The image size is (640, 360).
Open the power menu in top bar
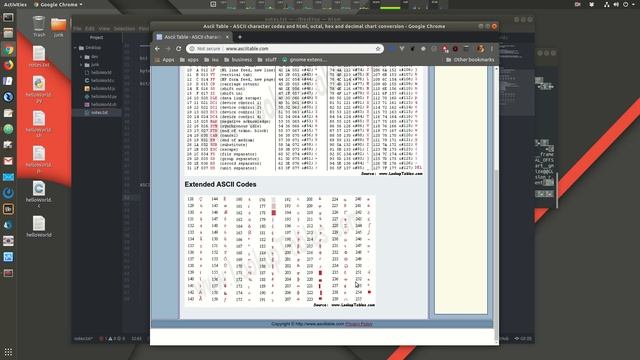point(625,4)
